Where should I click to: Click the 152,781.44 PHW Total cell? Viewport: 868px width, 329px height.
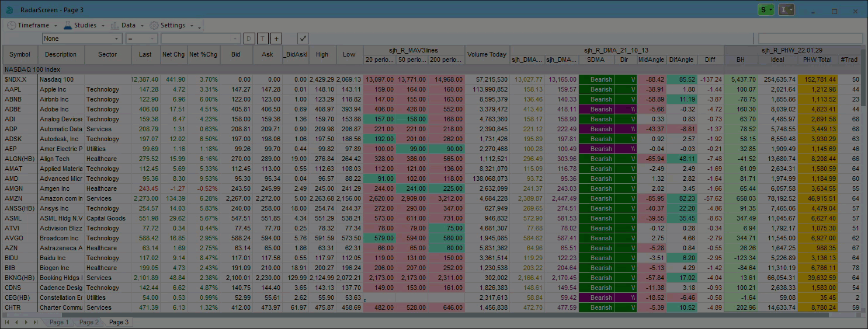tap(817, 79)
